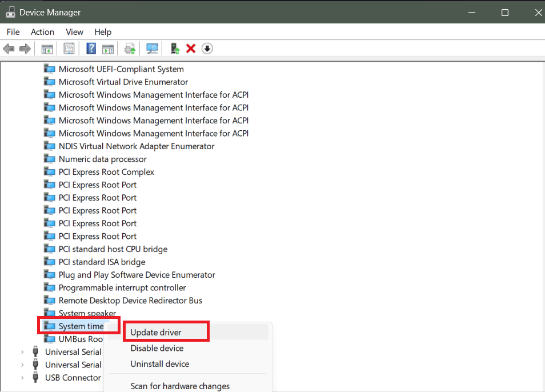Open the Action menu
Viewport: 545px width, 392px height.
coord(42,32)
